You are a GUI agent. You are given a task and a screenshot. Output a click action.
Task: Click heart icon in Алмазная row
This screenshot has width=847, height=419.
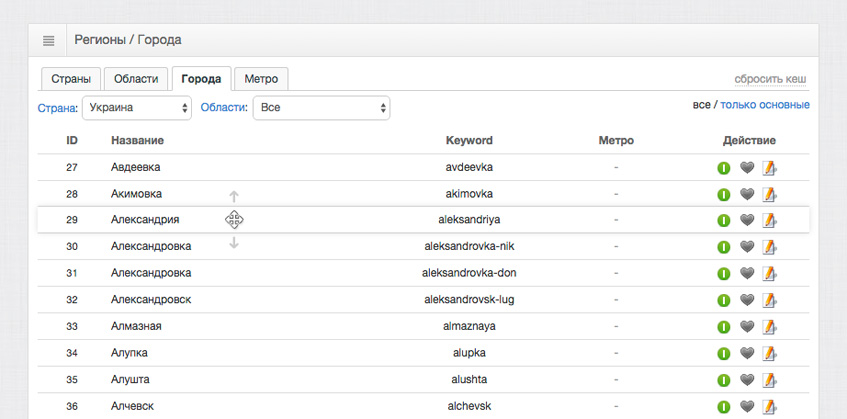tap(747, 327)
